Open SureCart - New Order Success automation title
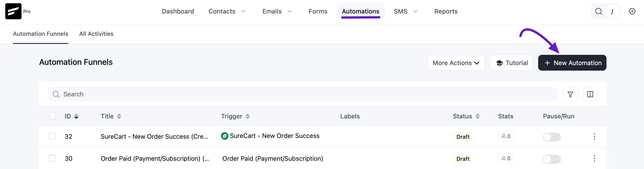 click(x=154, y=136)
